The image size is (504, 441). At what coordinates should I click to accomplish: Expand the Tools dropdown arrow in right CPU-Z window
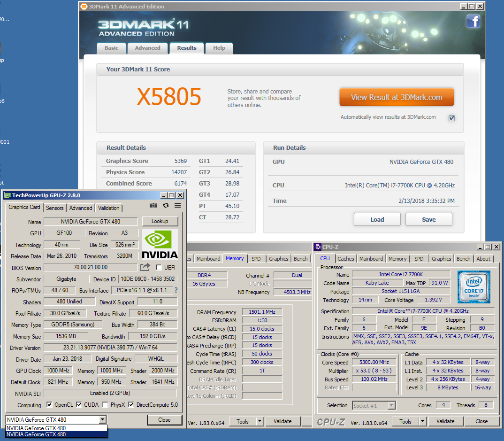[x=422, y=421]
